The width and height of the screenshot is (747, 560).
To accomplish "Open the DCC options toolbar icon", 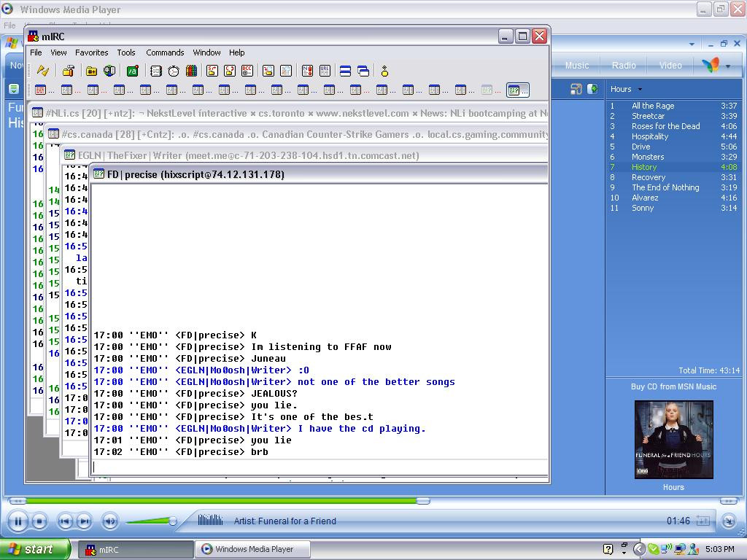I will pyautogui.click(x=247, y=71).
